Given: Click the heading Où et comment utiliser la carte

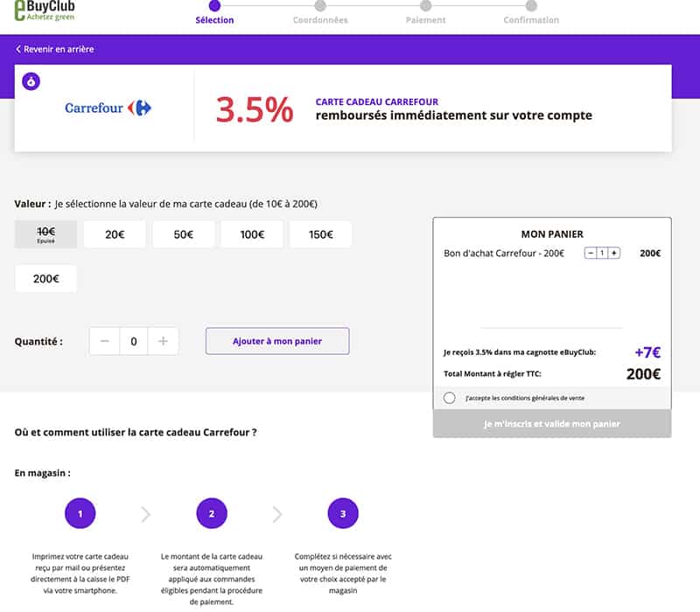Looking at the screenshot, I should [136, 432].
